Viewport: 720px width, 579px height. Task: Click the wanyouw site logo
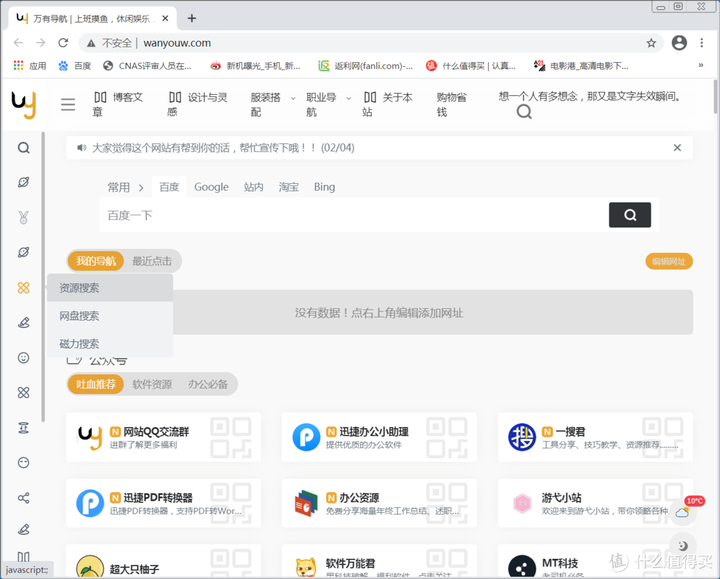[24, 104]
